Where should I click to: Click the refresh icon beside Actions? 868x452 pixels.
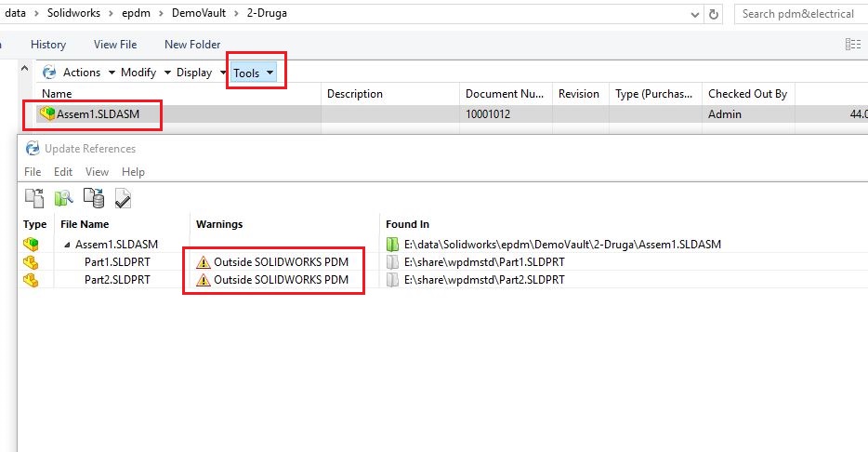49,73
